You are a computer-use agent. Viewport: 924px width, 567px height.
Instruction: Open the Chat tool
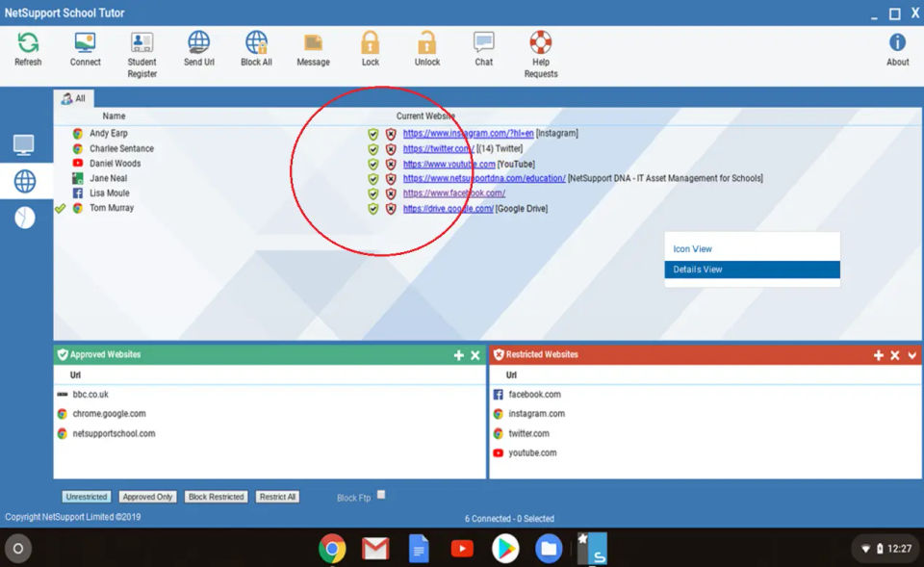pos(484,49)
